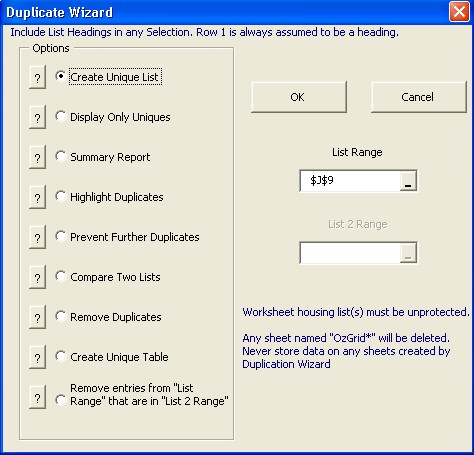Open help for Prevent Further Duplicates
Image resolution: width=474 pixels, height=455 pixels.
[x=37, y=237]
